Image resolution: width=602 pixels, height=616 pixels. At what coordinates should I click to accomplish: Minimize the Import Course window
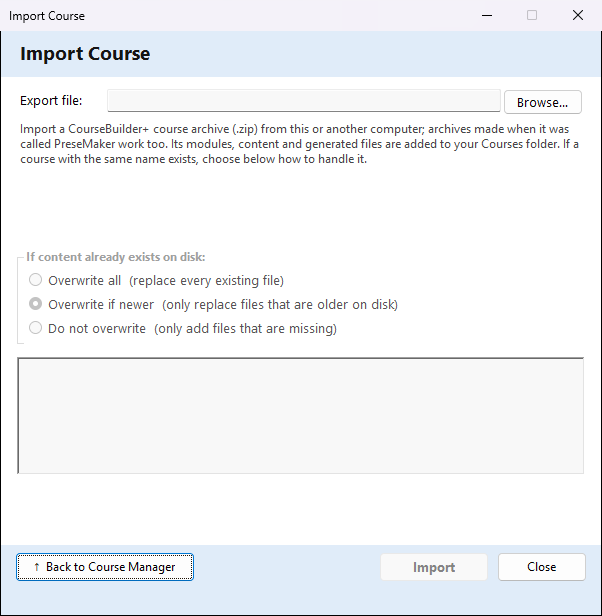[487, 16]
